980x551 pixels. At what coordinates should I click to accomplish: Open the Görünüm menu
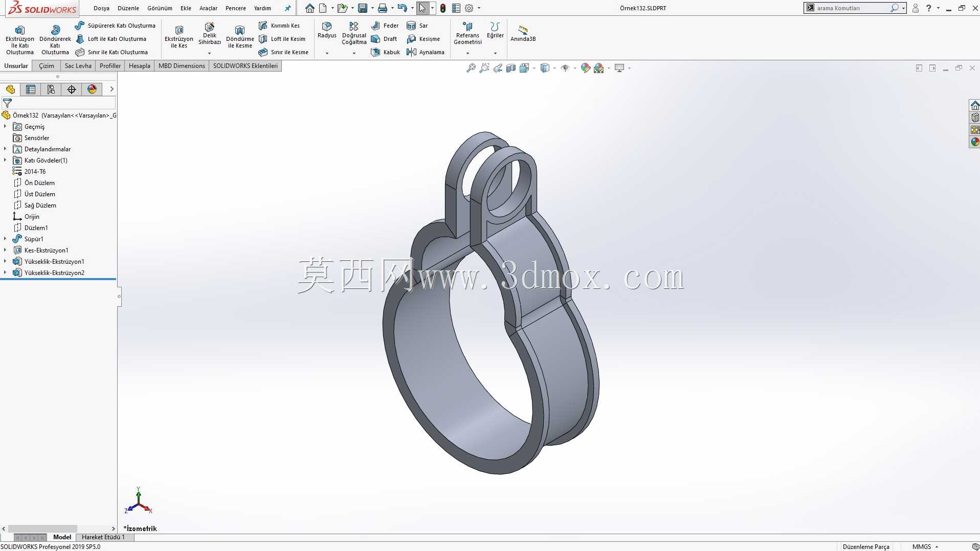[x=160, y=8]
